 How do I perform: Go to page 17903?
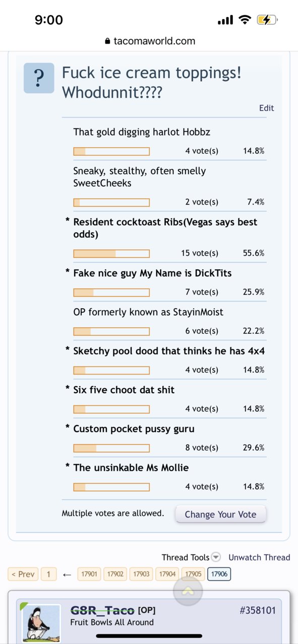coord(141,574)
